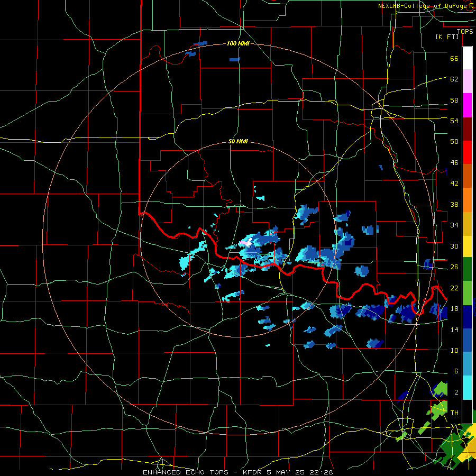This screenshot has width=476, height=476.
Task: Select the dark red legend swatch near 54
Action: click(x=467, y=129)
